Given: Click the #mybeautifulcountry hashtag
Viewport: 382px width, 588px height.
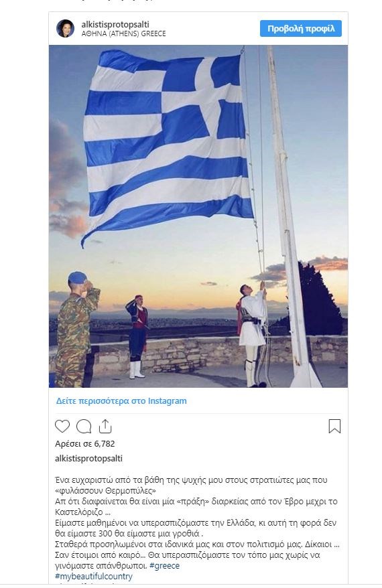Looking at the screenshot, I should tap(93, 576).
